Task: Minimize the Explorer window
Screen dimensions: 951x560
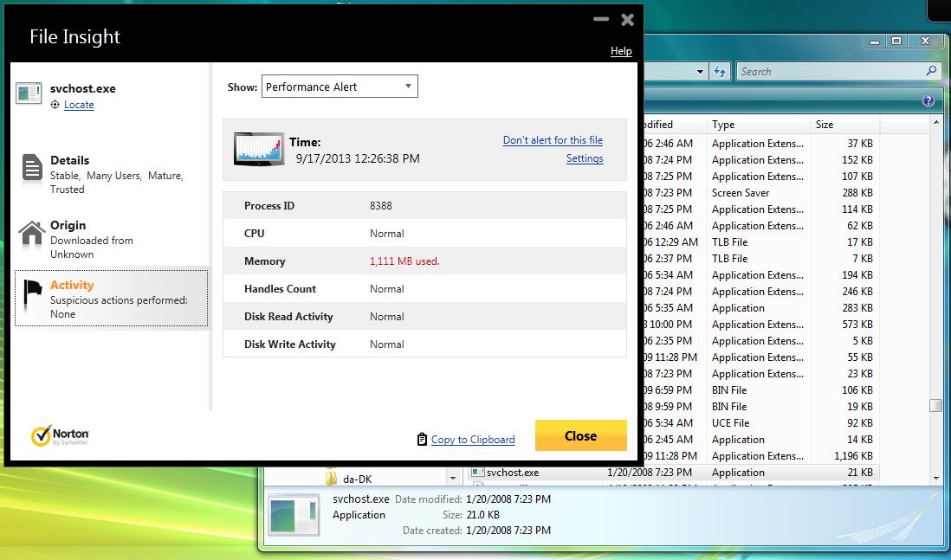Action: (875, 42)
